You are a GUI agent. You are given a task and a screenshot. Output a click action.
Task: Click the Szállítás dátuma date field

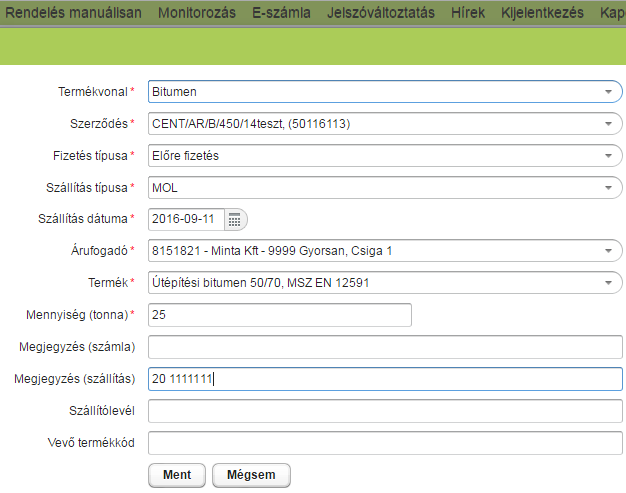point(186,220)
